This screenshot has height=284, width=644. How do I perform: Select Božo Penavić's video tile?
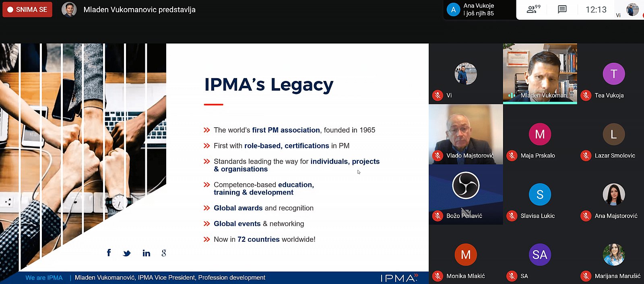click(466, 195)
